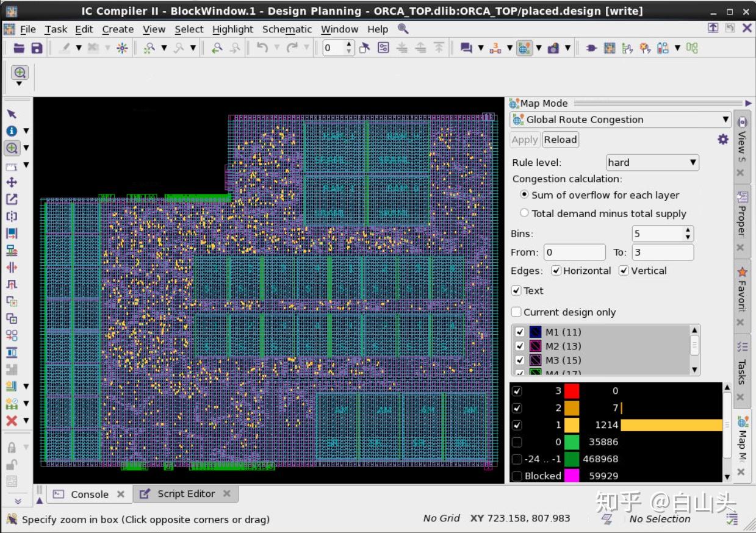Click the zoom-in magnifier tool in sidebar

12,148
